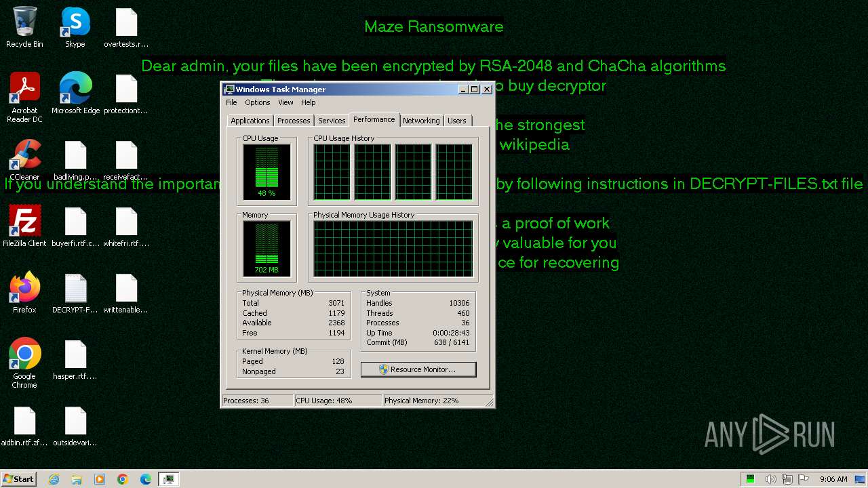Viewport: 868px width, 488px height.
Task: Switch to the Users tab
Action: pos(457,121)
